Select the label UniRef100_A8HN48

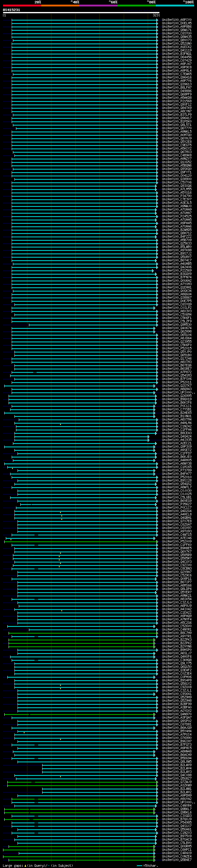tap(177, 751)
